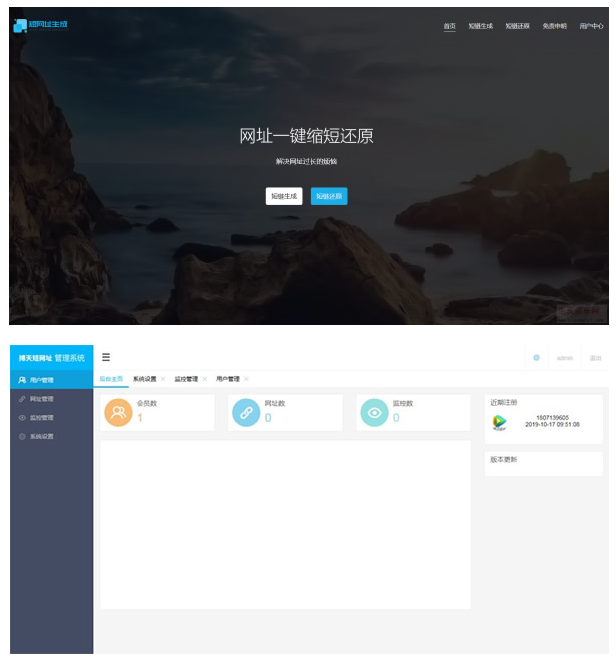Close the 用户管理 tab
The height and width of the screenshot is (661, 616).
point(246,379)
